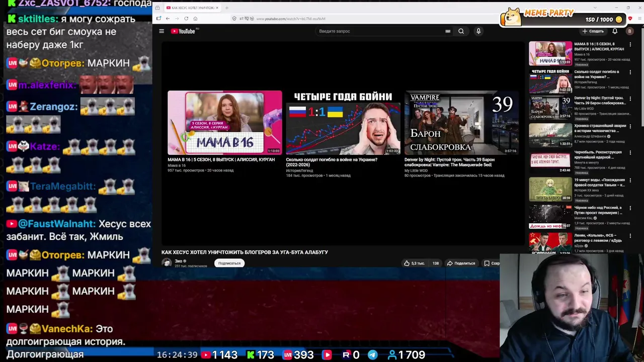The image size is (644, 362).
Task: Click YouTube viewer counter icon showing 1 143
Action: coord(206,355)
